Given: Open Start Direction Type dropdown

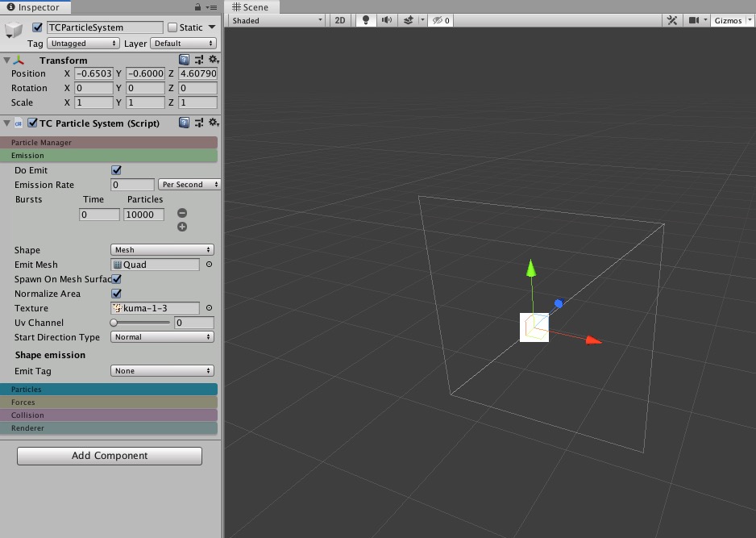Looking at the screenshot, I should [162, 337].
